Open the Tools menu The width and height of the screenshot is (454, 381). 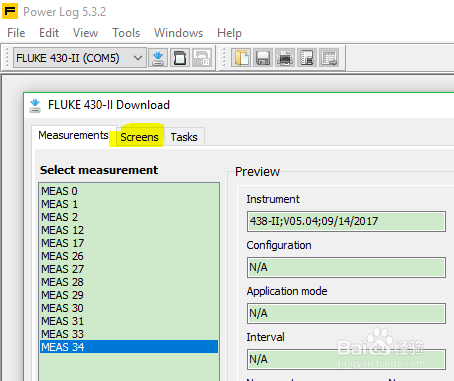(x=126, y=33)
